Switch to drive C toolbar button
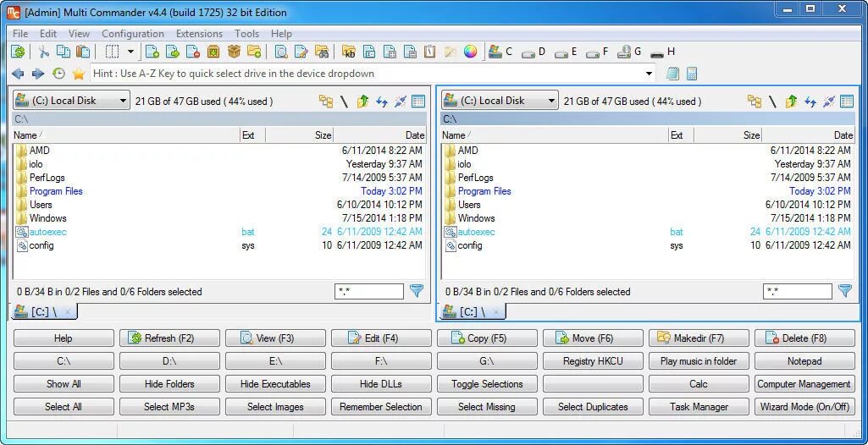This screenshot has height=445, width=868. pos(500,52)
